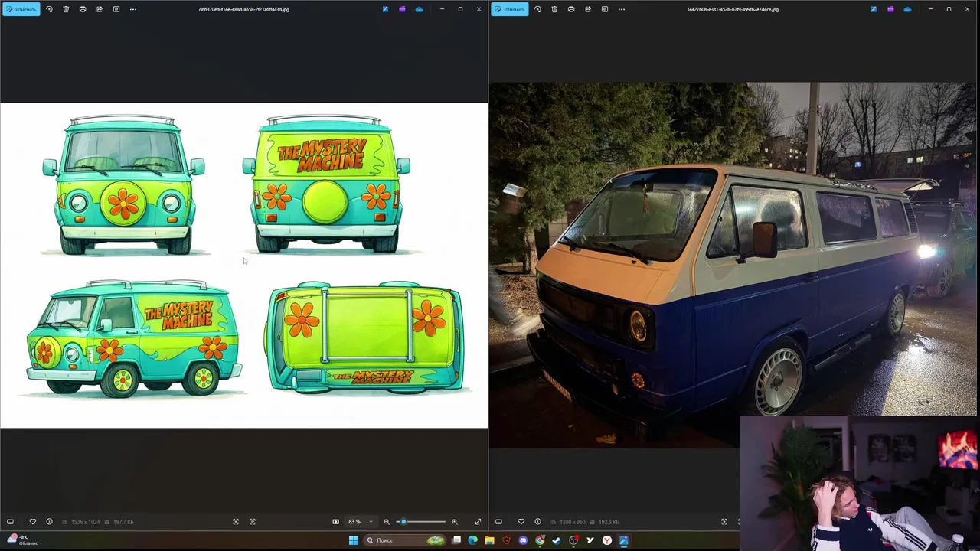Toggle filmstrip in the right Photos window
980x551 pixels.
[498, 522]
